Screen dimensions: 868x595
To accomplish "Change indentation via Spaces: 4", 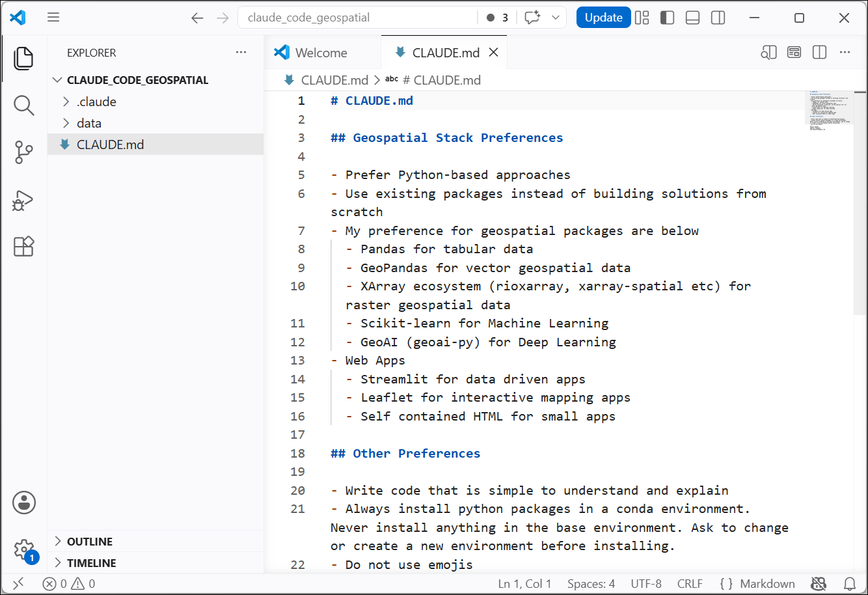I will [591, 584].
